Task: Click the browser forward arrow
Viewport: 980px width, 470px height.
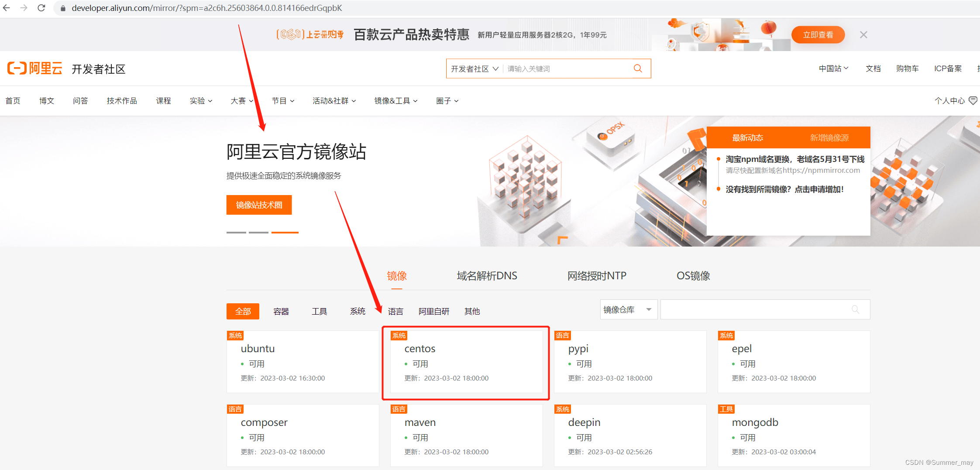Action: point(24,8)
